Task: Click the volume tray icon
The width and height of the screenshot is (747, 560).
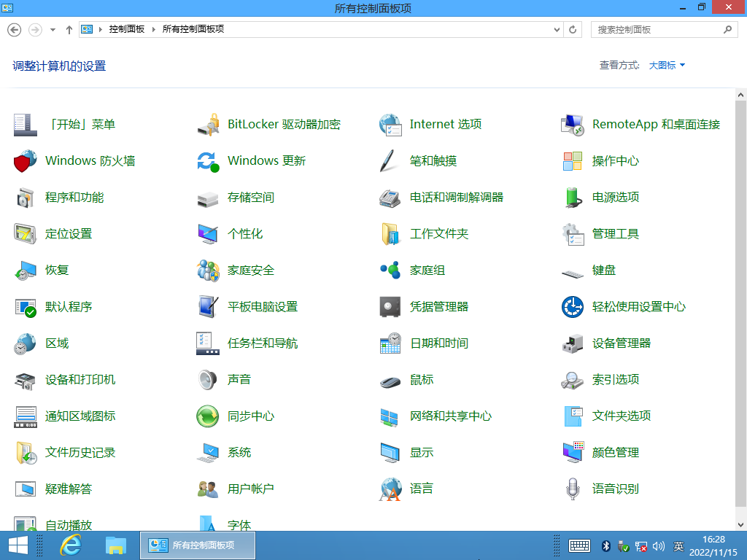Action: click(x=659, y=545)
